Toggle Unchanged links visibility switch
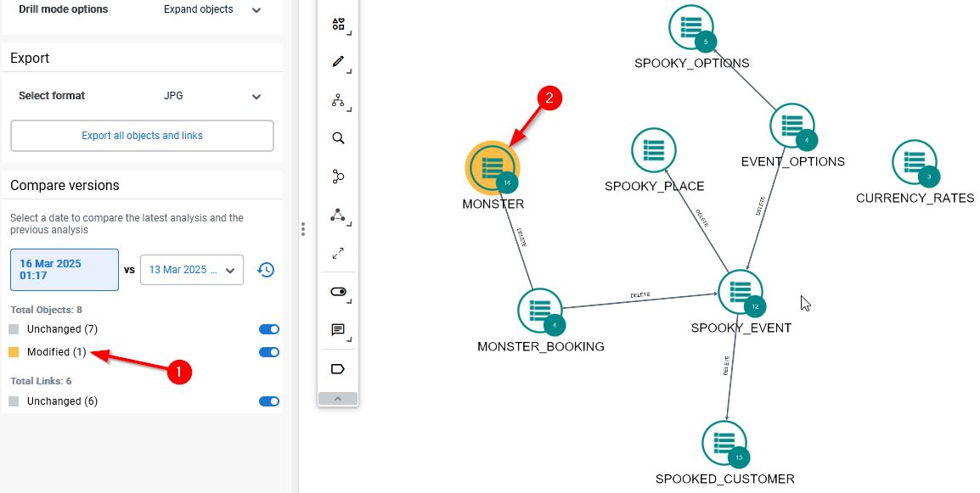The height and width of the screenshot is (493, 980). [268, 401]
